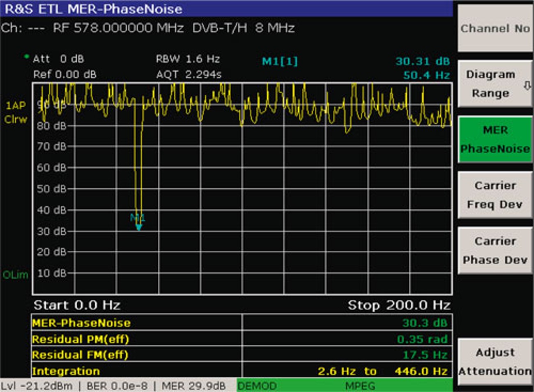
Task: Open the Diagram Range softkey
Action: click(x=495, y=84)
